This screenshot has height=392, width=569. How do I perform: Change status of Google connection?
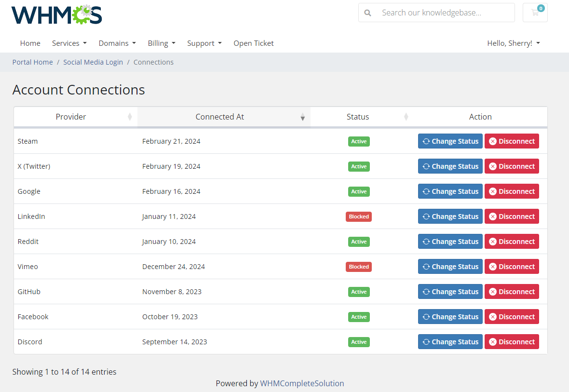[450, 191]
